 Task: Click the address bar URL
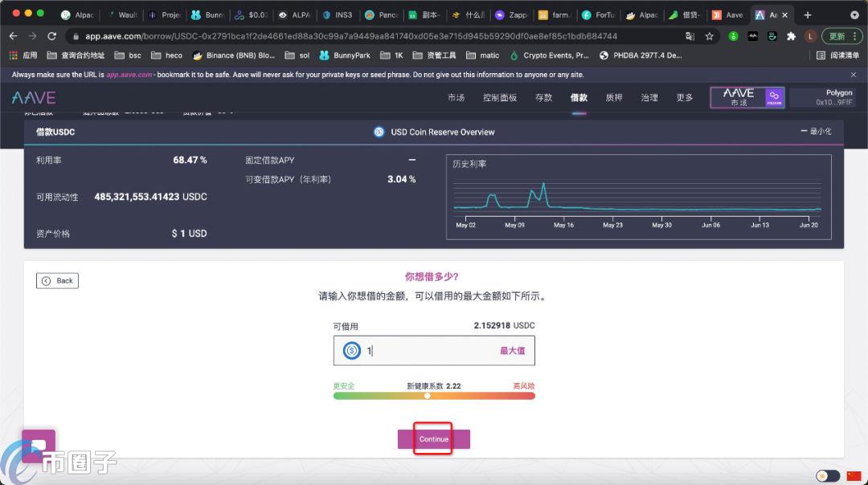tap(351, 36)
